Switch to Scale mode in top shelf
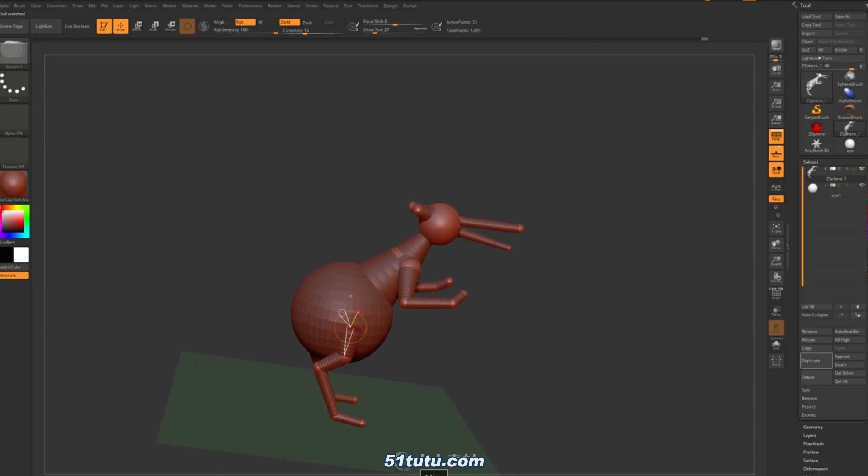 [x=154, y=26]
